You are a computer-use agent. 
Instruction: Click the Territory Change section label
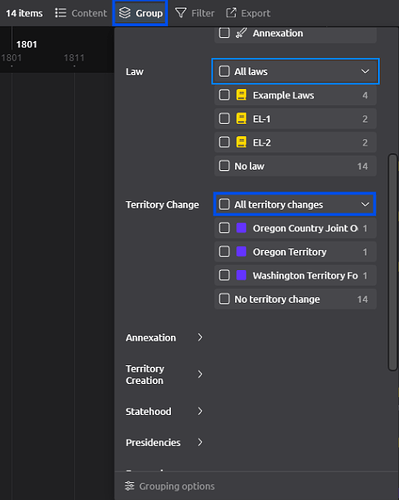162,205
